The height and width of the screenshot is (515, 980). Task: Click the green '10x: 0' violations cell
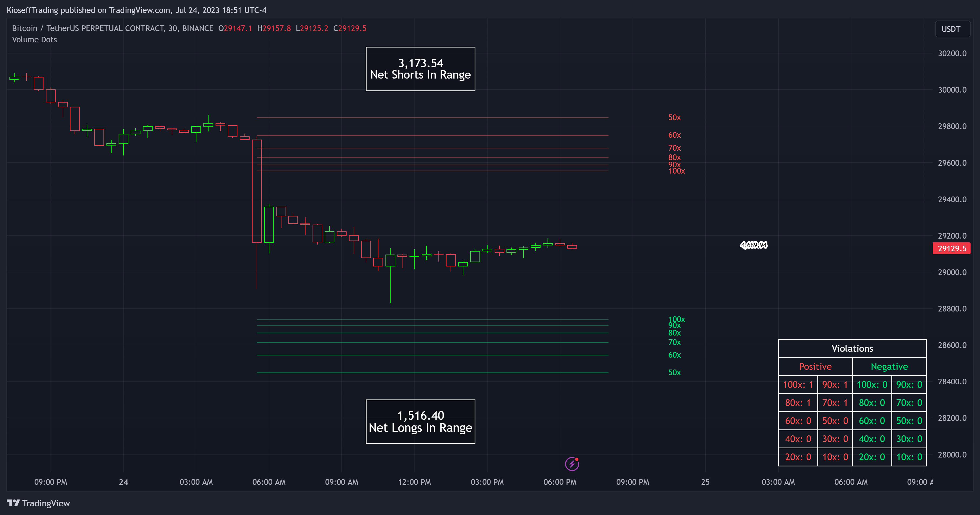909,457
